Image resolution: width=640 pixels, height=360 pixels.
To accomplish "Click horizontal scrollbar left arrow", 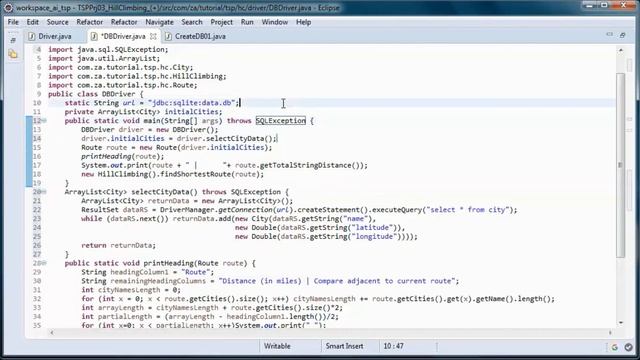I will pyautogui.click(x=52, y=333).
